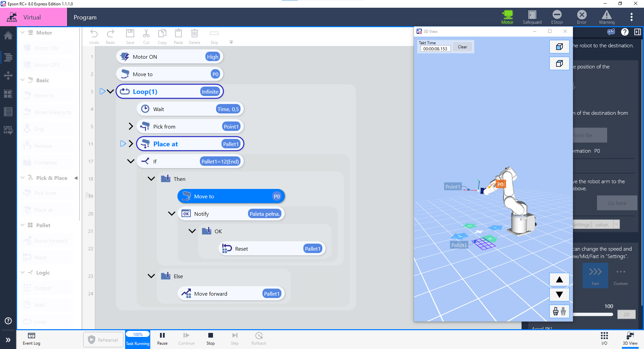Screen dimensions: 644x349
Task: Click the help question mark in left sidebar
Action: coord(8,321)
